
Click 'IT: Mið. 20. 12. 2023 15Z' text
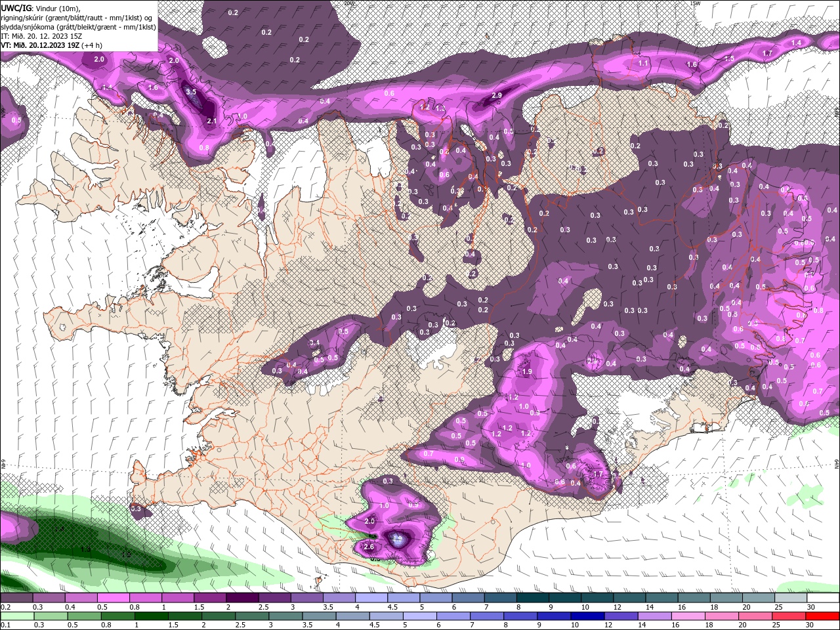coord(42,36)
